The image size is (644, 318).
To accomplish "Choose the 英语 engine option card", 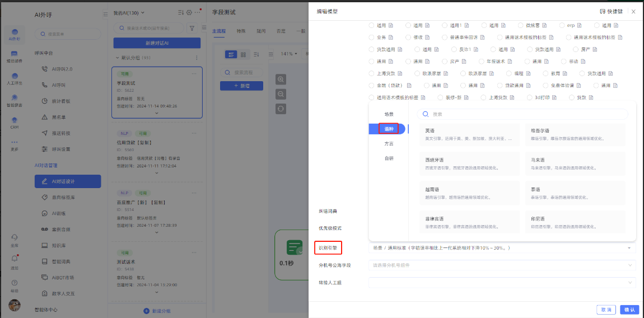I will [x=469, y=134].
